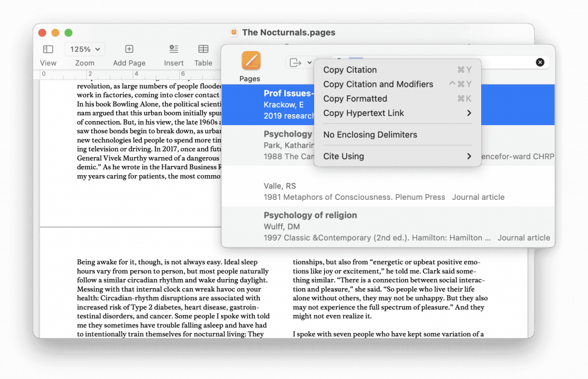588x379 pixels.
Task: Clear the citation search field with X icon
Action: coord(540,63)
